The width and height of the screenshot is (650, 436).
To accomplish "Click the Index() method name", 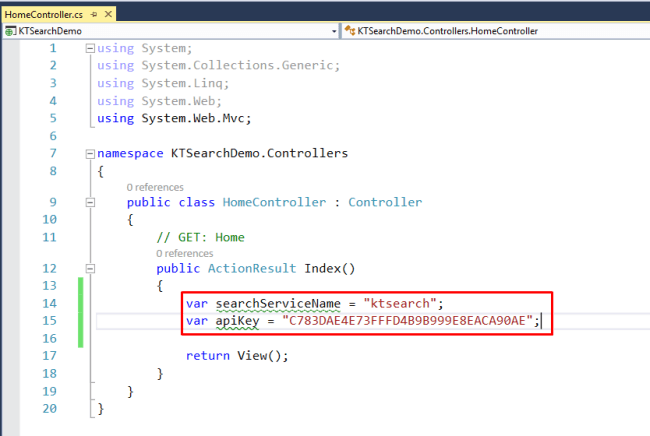I will 330,269.
